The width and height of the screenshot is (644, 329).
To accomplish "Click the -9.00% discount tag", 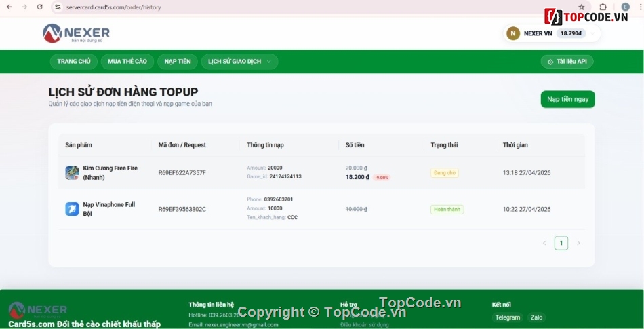I will coord(382,178).
